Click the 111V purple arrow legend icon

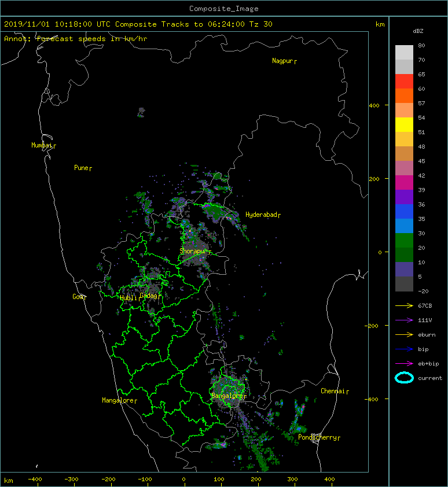404,320
